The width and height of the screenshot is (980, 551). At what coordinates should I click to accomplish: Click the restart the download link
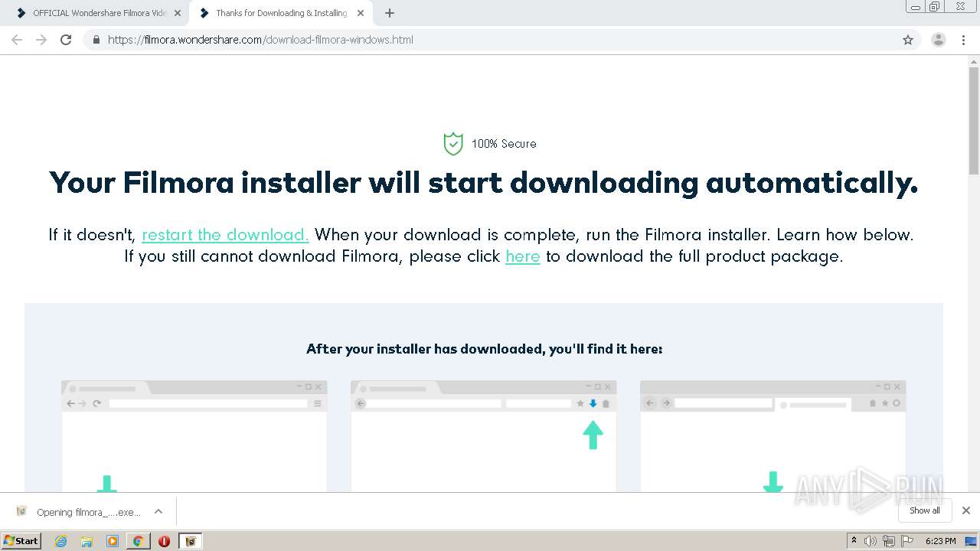click(225, 235)
